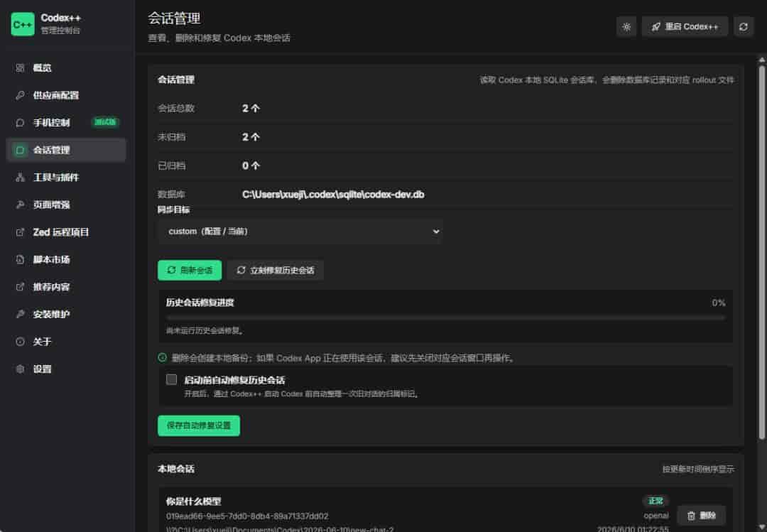Click the database path codex-dev.db text
Viewport: 767px width, 532px height.
pyautogui.click(x=333, y=195)
